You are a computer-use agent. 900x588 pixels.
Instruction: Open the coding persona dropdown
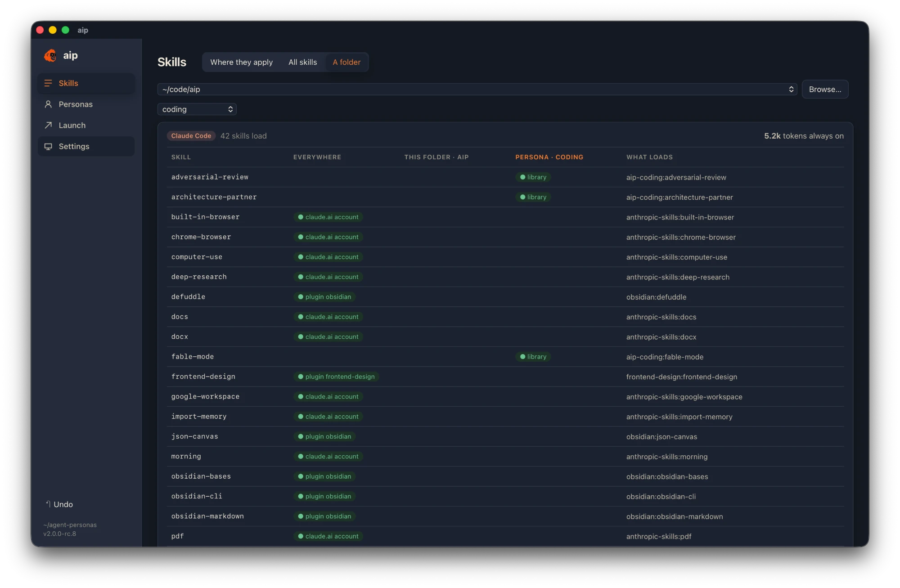(197, 109)
